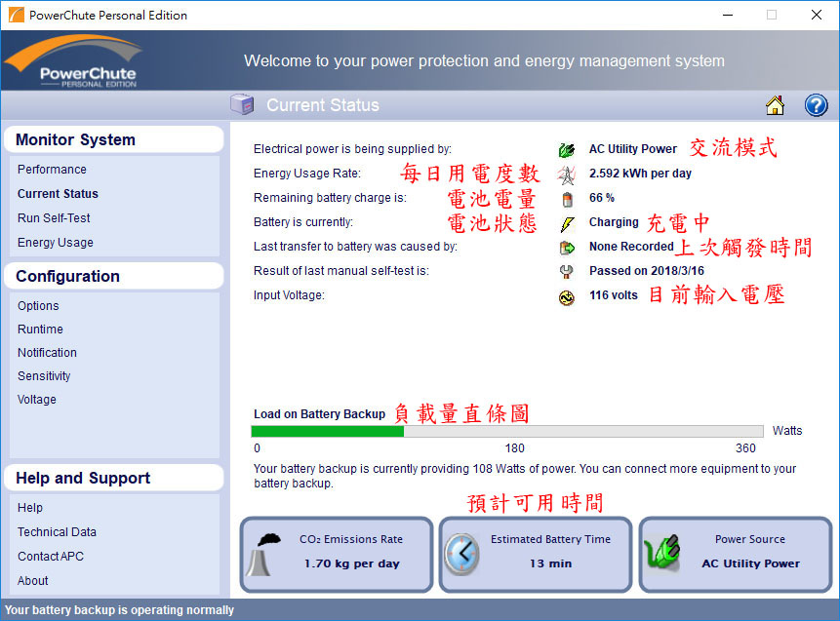840x621 pixels.
Task: Click the self-test result stethoscope icon
Action: click(x=566, y=272)
